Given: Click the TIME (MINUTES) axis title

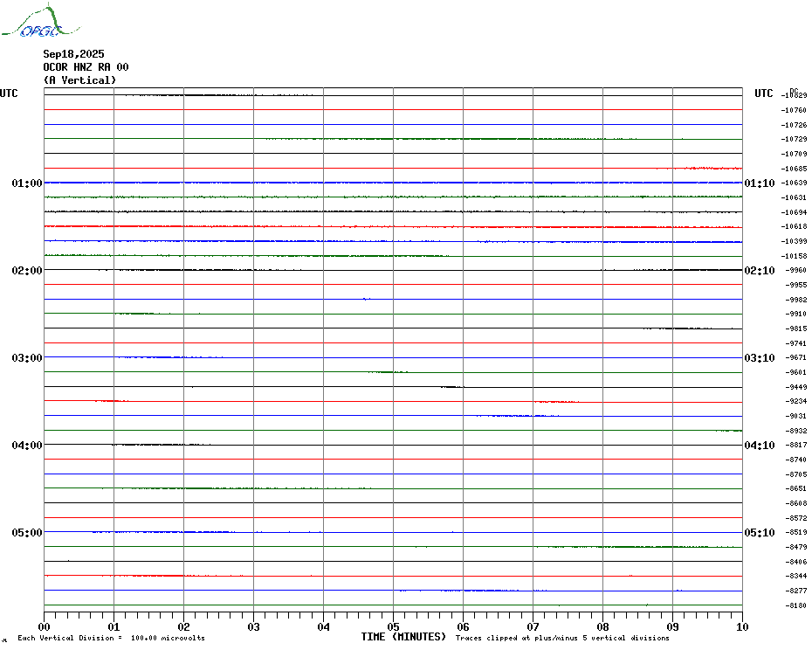Looking at the screenshot, I should (x=403, y=637).
